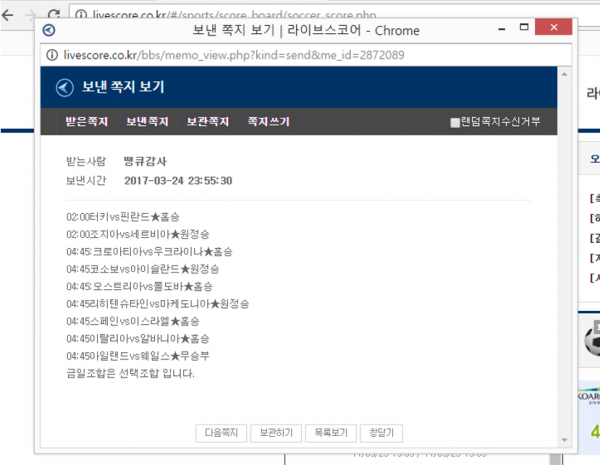Click the 목록보기 button
The image size is (600, 470).
coord(331,433)
